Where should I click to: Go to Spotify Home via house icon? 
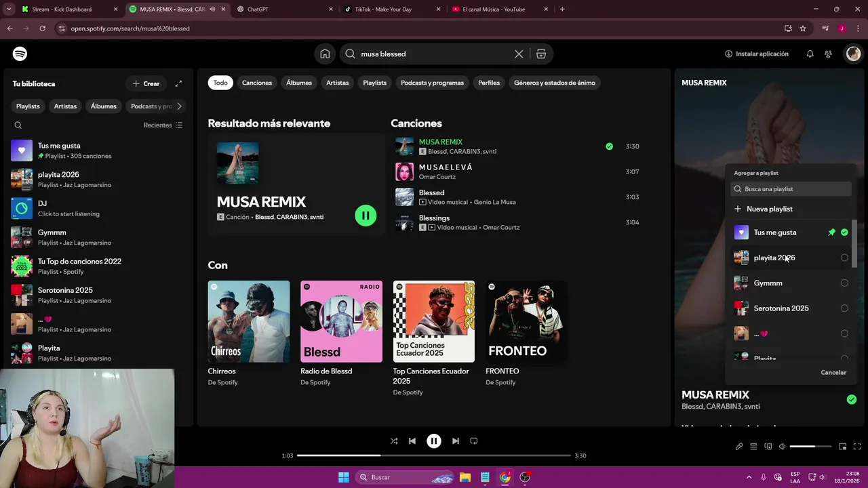tap(325, 54)
